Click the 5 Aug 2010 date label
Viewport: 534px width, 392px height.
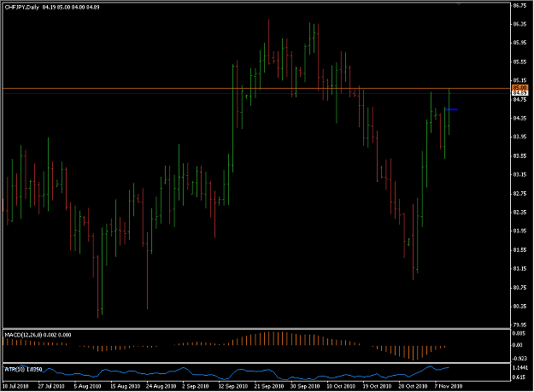87,386
